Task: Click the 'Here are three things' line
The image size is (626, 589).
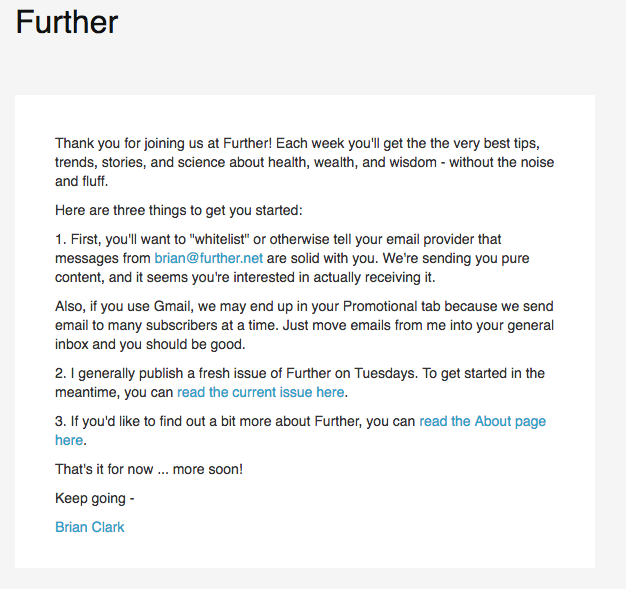Action: pos(179,210)
